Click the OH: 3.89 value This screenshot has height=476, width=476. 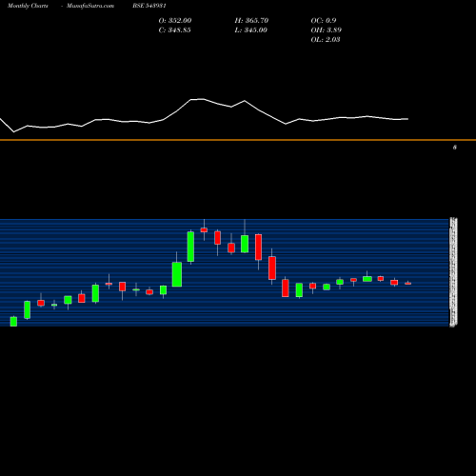(x=326, y=30)
